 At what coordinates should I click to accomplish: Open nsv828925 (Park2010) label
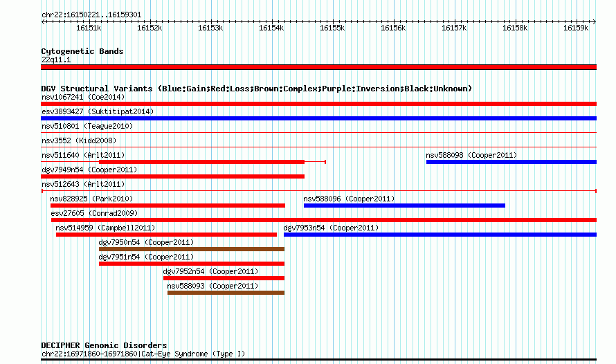[x=91, y=199]
